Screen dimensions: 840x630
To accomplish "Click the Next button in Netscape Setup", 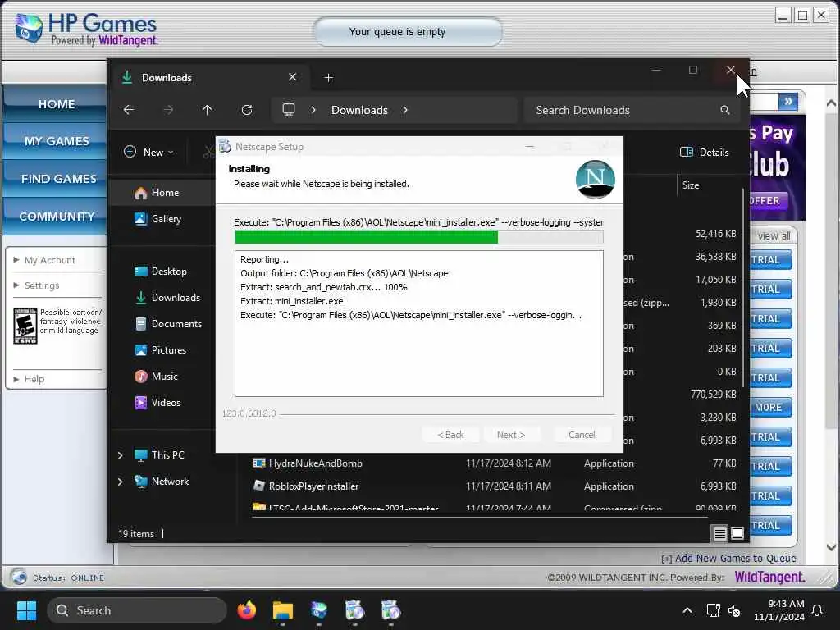I will pos(510,435).
